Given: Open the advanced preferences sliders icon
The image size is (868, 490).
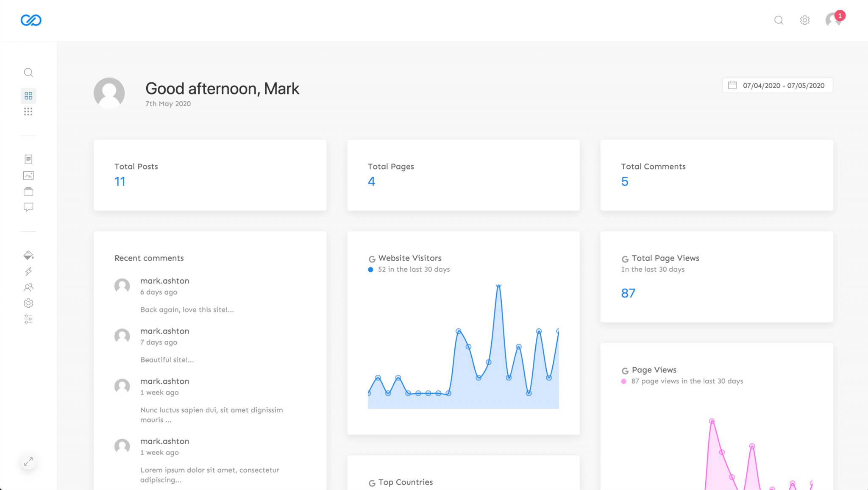Looking at the screenshot, I should (x=28, y=319).
